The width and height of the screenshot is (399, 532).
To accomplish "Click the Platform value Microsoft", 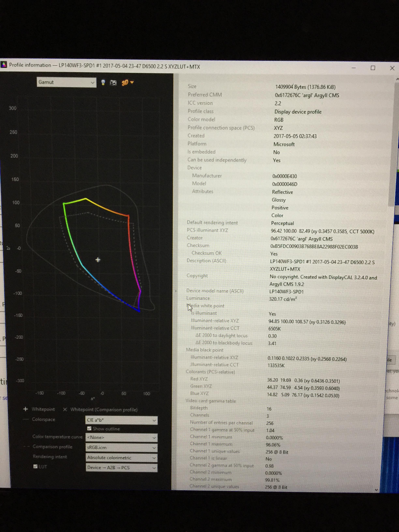I will pos(284,145).
